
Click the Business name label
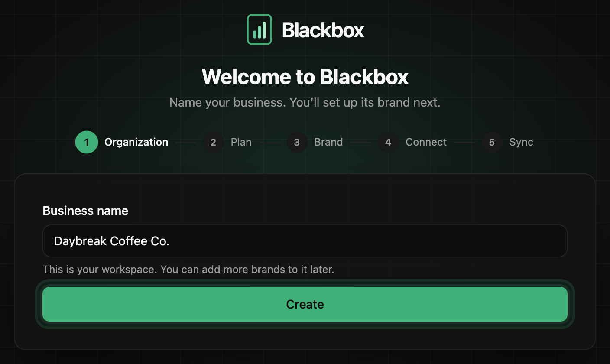click(x=85, y=211)
